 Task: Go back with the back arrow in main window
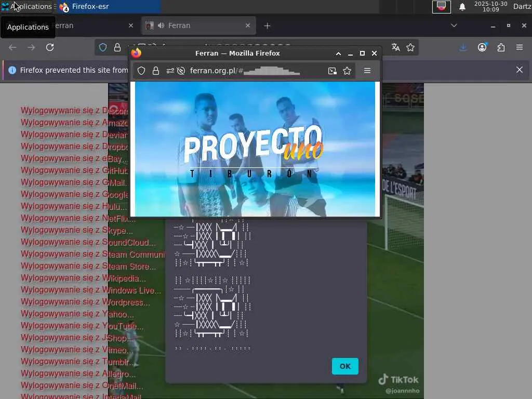12,47
